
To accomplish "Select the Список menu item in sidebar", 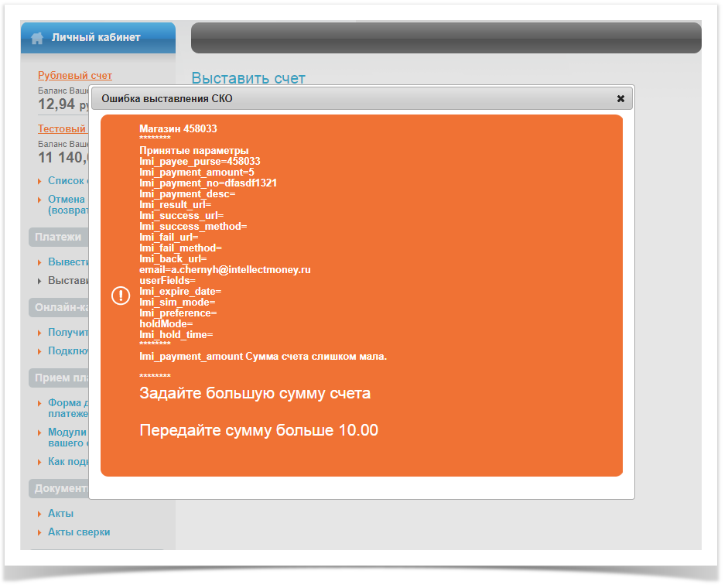I will pyautogui.click(x=66, y=181).
